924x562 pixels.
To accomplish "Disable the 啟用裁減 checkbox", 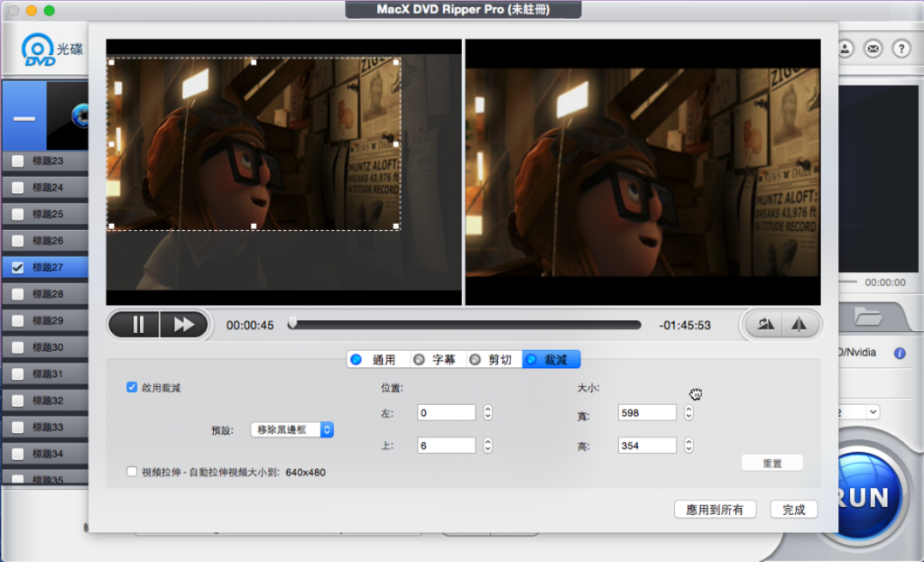I will tap(132, 387).
